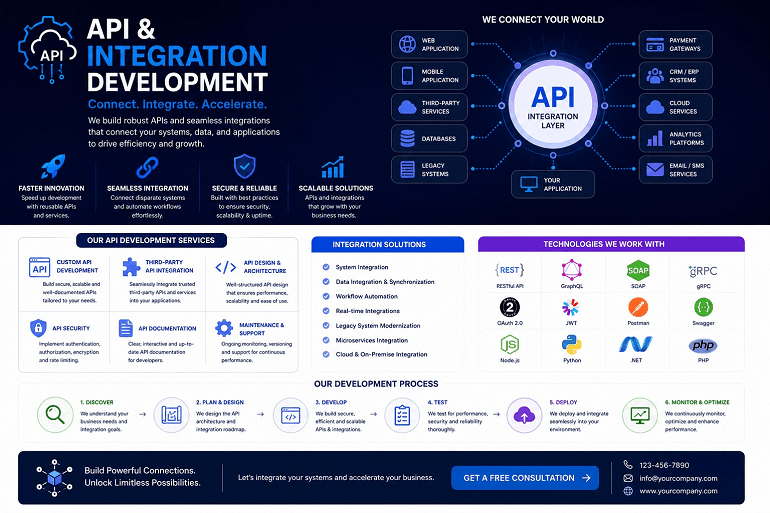Open the Web Application globe icon
Screen dimensions: 770x513
(x=408, y=44)
